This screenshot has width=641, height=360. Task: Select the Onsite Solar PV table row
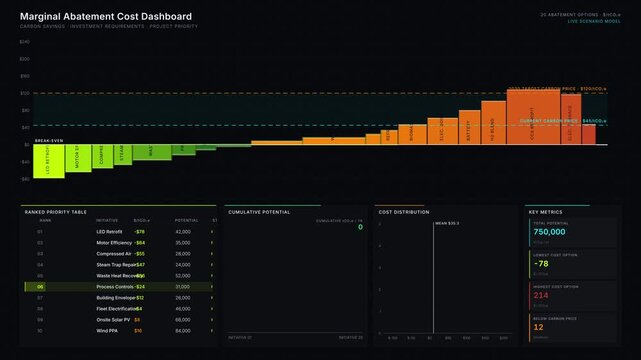pos(120,320)
